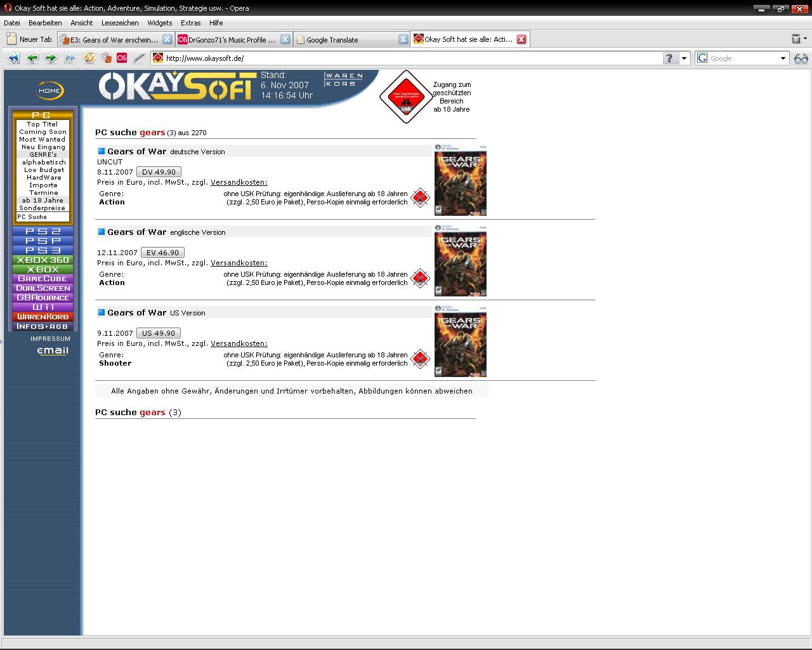Image resolution: width=812 pixels, height=650 pixels.
Task: Open the Datei menu
Action: (x=12, y=22)
